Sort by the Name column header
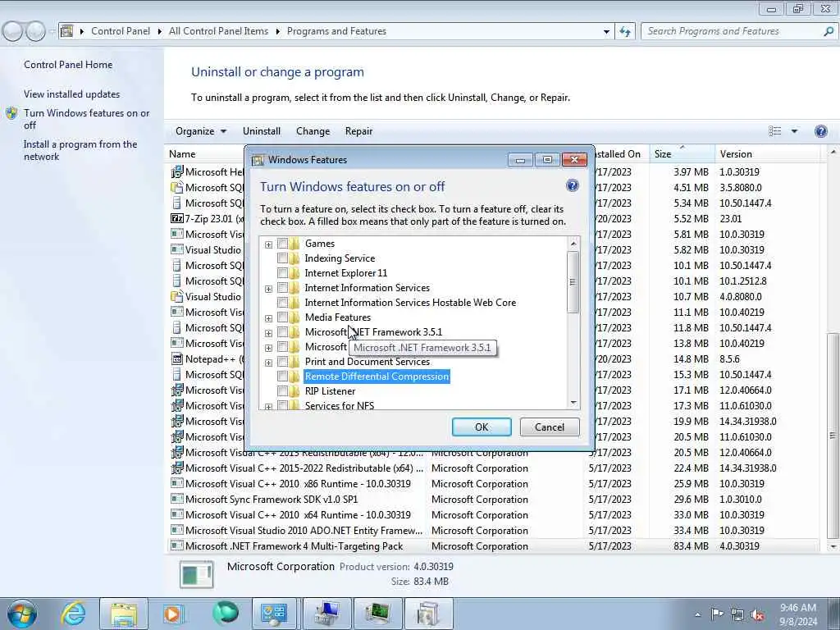The width and height of the screenshot is (840, 630). tap(182, 153)
